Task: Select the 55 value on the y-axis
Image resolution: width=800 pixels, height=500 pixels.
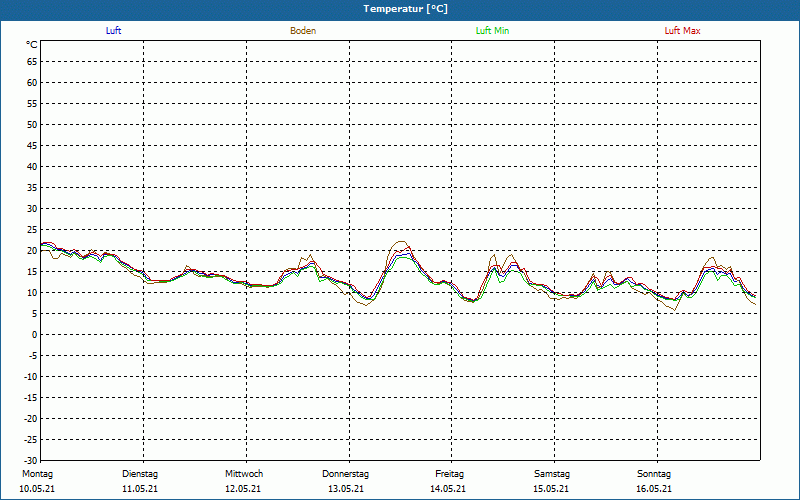Action: (32, 104)
